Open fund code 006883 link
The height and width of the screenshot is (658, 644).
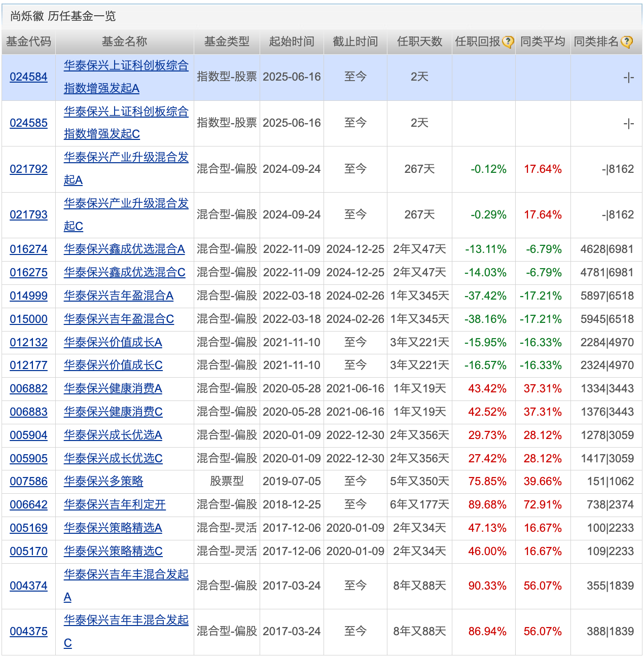tap(28, 412)
